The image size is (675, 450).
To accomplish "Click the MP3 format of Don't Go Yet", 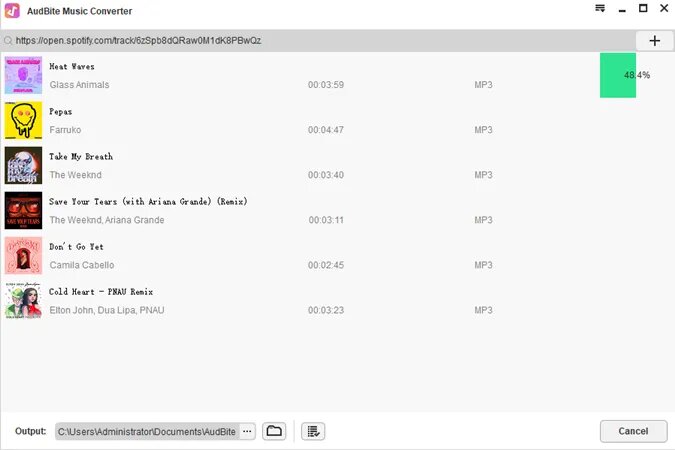I will pyautogui.click(x=483, y=265).
